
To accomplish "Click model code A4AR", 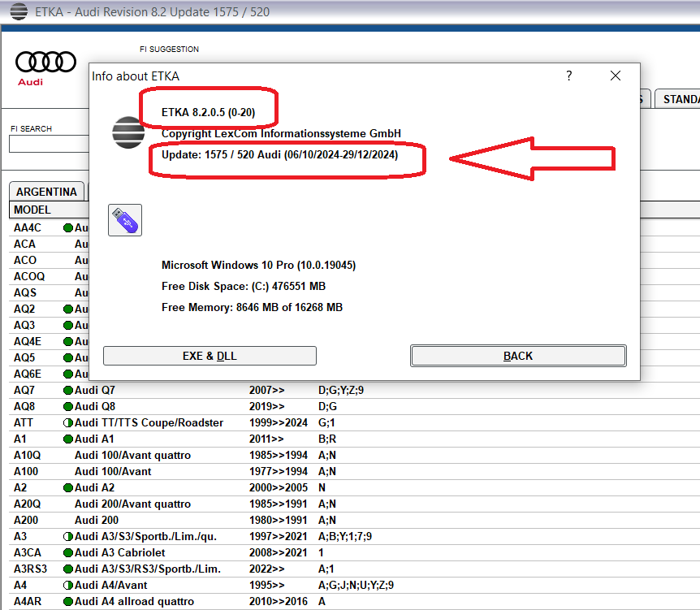I will tap(28, 602).
